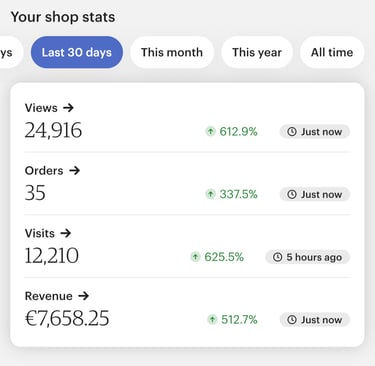
Task: Click the 5 hours ago update badge
Action: point(307,257)
